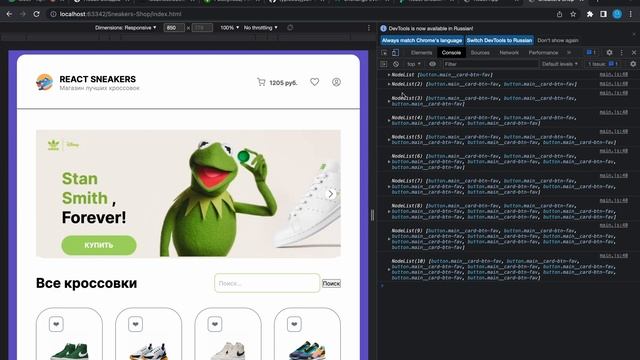This screenshot has width=640, height=360.
Task: Click the Поиск search button
Action: 331,283
